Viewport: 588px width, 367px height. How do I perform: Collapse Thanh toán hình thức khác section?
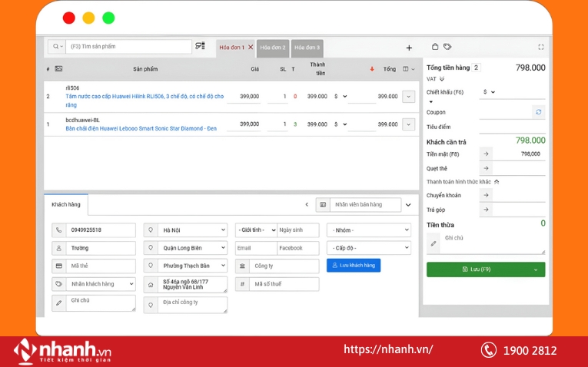coord(497,182)
